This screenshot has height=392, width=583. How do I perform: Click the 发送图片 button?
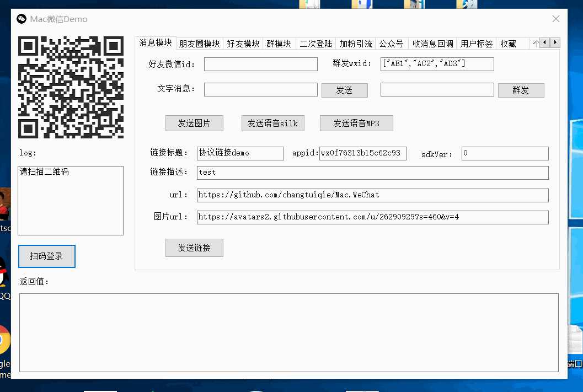pyautogui.click(x=195, y=123)
